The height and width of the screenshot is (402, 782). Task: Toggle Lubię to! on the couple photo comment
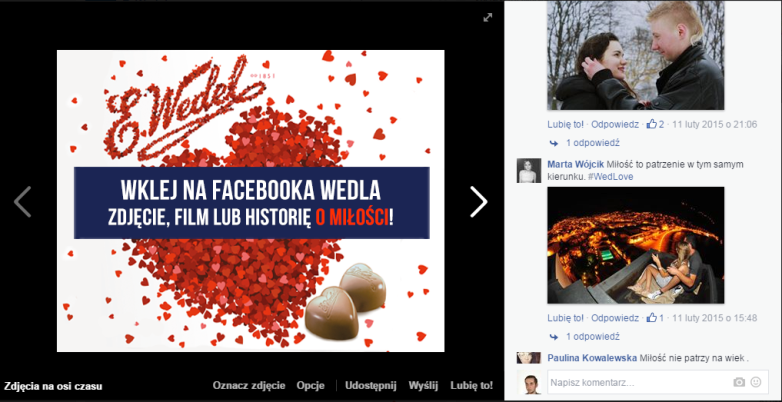[x=565, y=124]
